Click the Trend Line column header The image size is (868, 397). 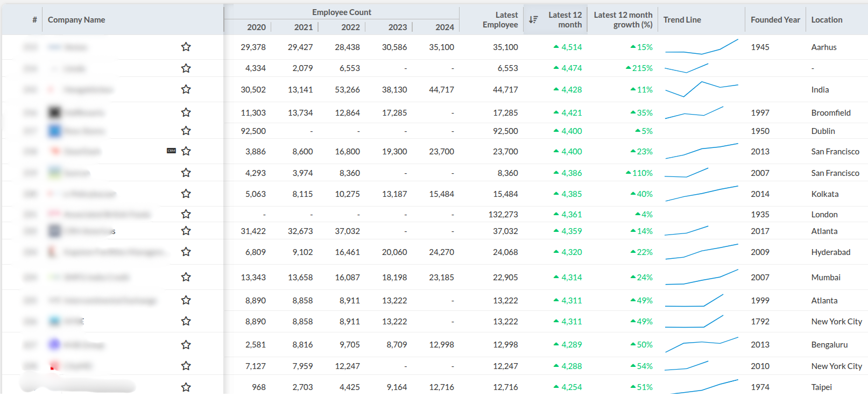point(682,20)
